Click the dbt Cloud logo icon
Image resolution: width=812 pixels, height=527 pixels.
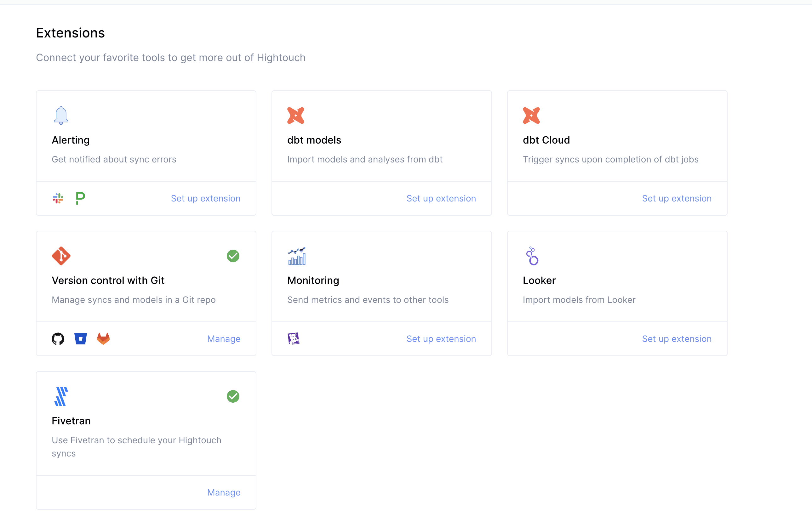click(x=531, y=115)
